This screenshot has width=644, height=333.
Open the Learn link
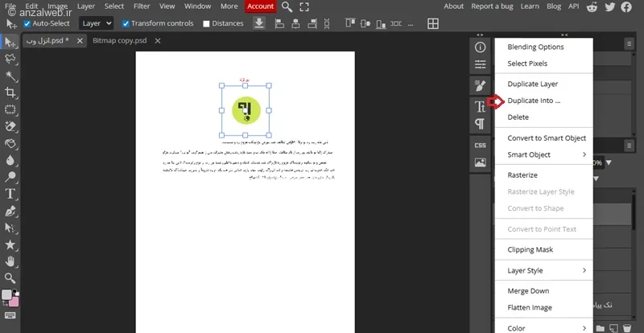(x=530, y=6)
